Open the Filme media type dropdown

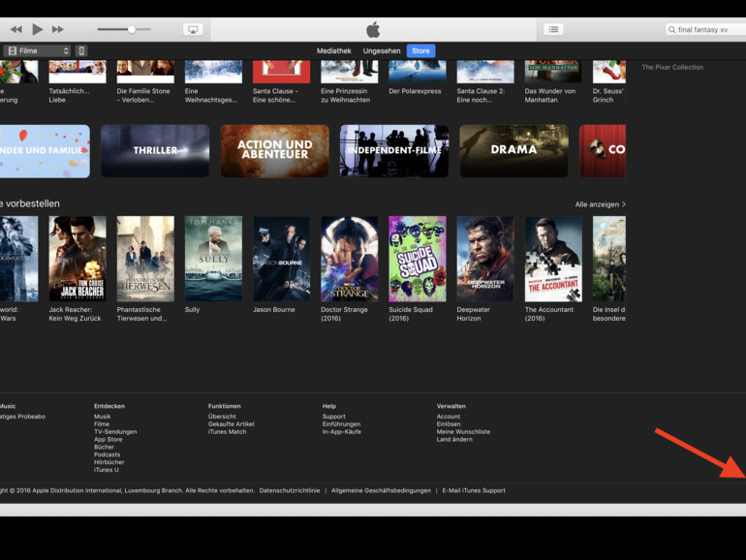pos(38,51)
